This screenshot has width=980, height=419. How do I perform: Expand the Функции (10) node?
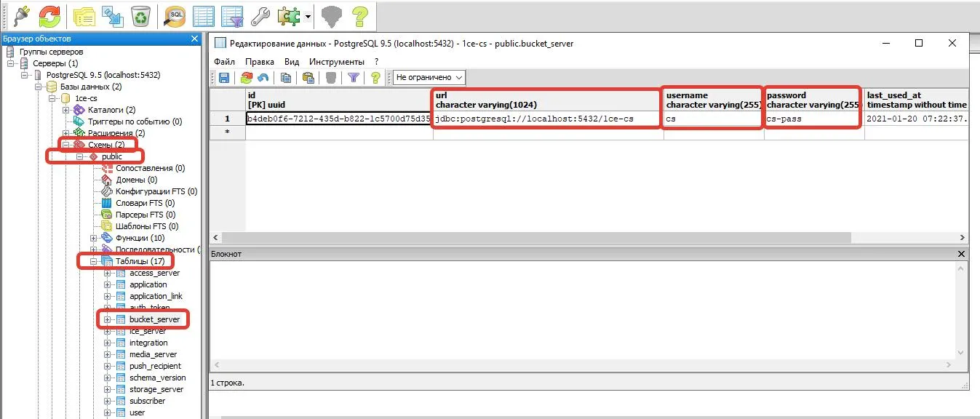(x=94, y=238)
